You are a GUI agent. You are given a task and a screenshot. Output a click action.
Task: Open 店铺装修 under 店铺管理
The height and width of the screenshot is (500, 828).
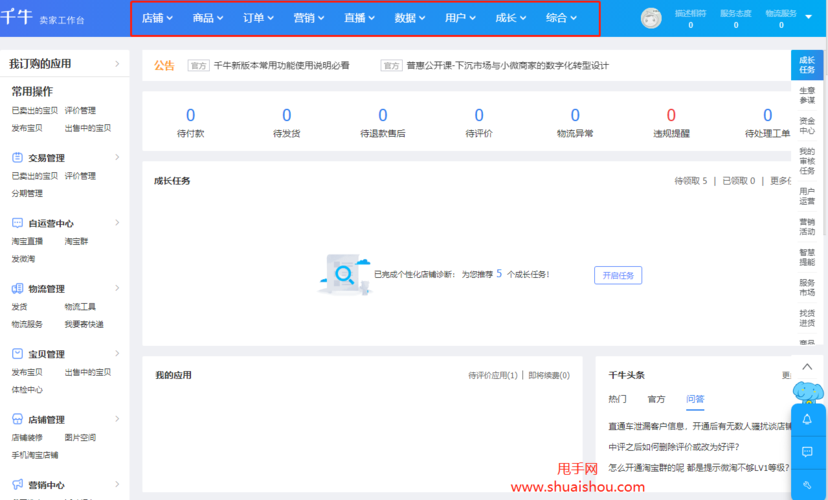tap(27, 438)
